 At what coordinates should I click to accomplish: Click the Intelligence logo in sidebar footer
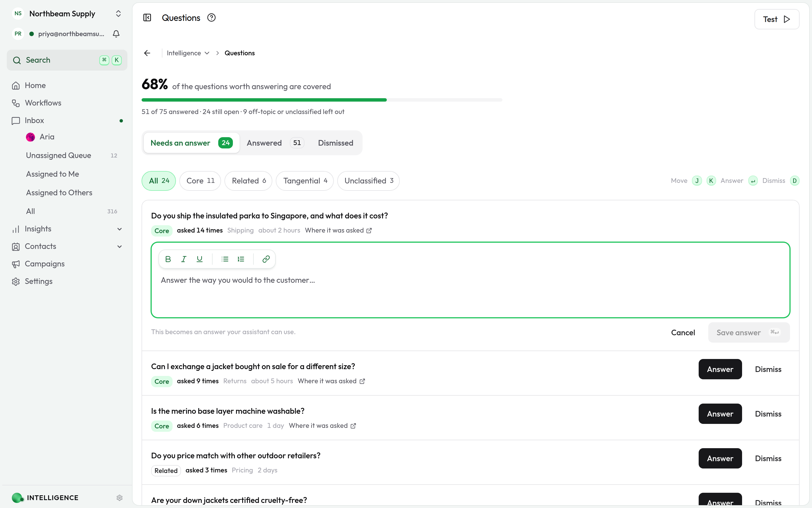point(17,498)
